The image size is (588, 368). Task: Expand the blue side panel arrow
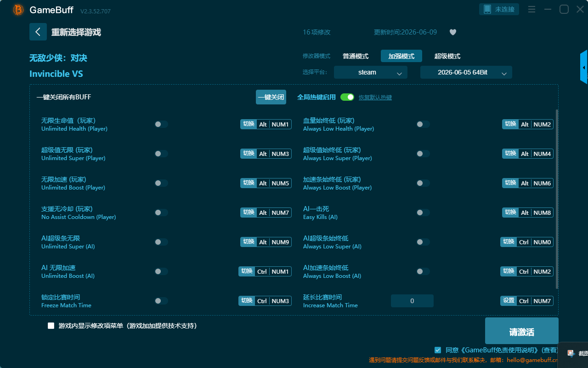584,67
